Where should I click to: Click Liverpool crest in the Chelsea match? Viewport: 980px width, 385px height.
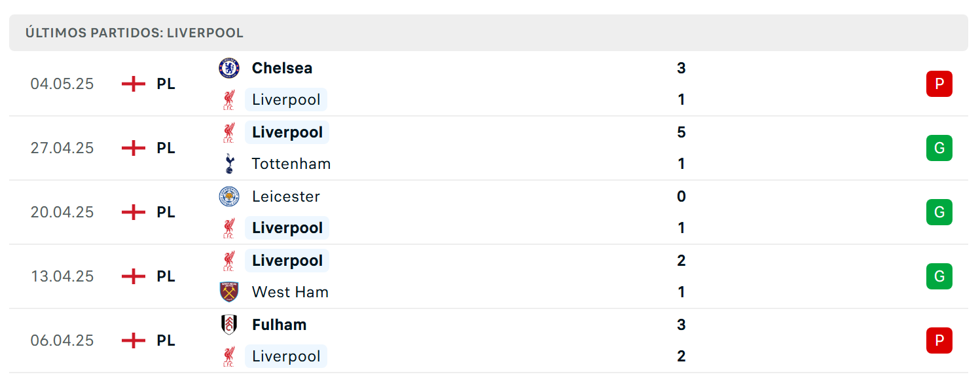pyautogui.click(x=229, y=100)
